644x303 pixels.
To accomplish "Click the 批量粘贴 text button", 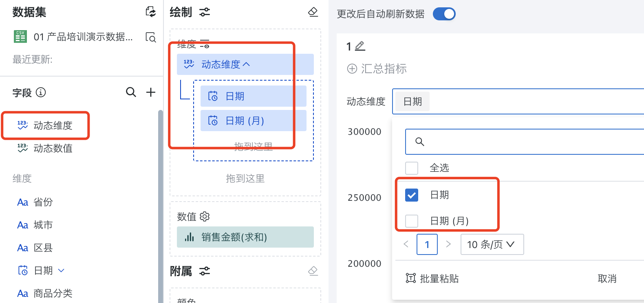I will coord(439,279).
